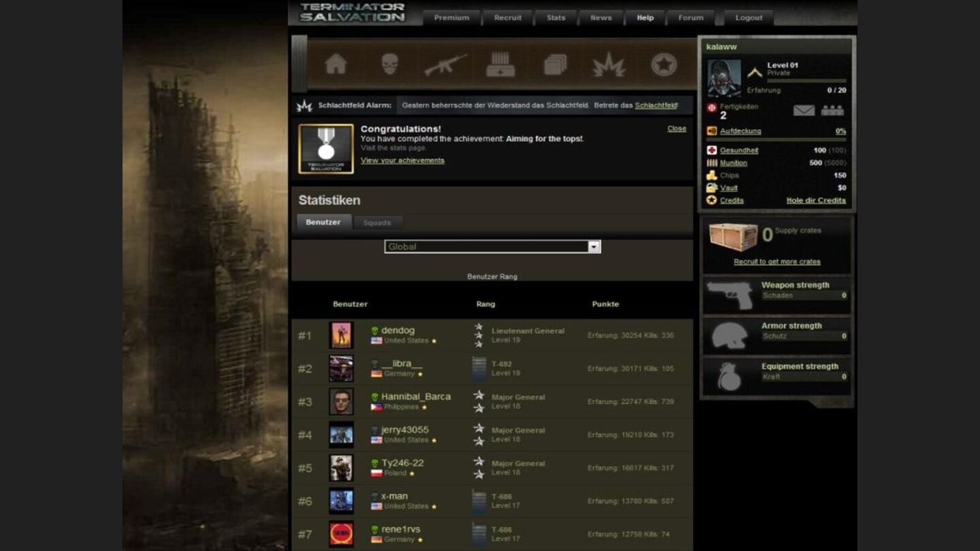Click the Aufdeckung progress bar
Viewport: 980px width, 551px height.
(x=777, y=139)
